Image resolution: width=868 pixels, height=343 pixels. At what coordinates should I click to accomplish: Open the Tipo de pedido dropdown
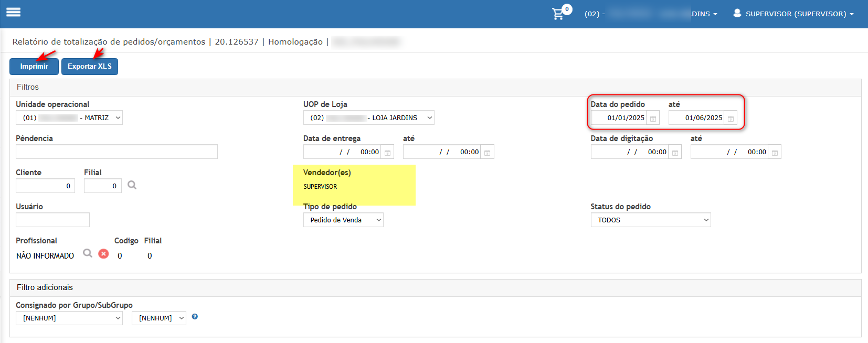coord(343,220)
